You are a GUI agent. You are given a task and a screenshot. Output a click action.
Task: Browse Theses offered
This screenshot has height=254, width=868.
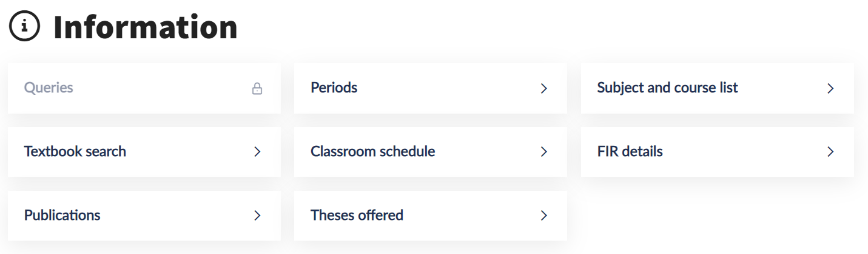[x=357, y=215]
